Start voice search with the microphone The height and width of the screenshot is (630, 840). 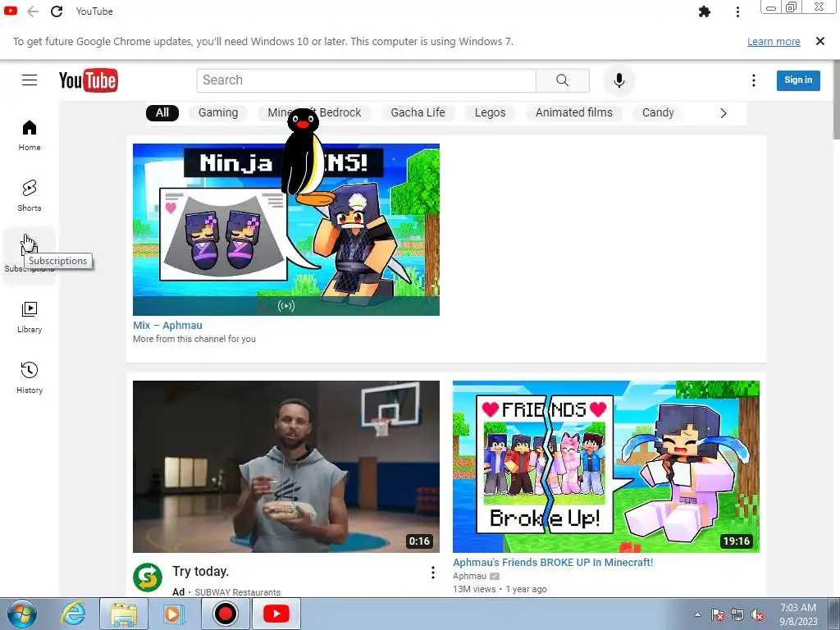(x=619, y=80)
